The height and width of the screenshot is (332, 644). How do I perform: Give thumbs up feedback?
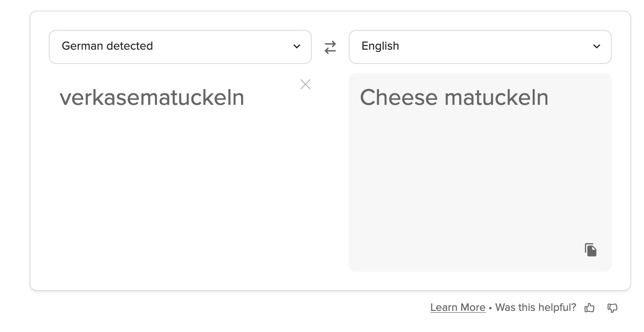589,308
